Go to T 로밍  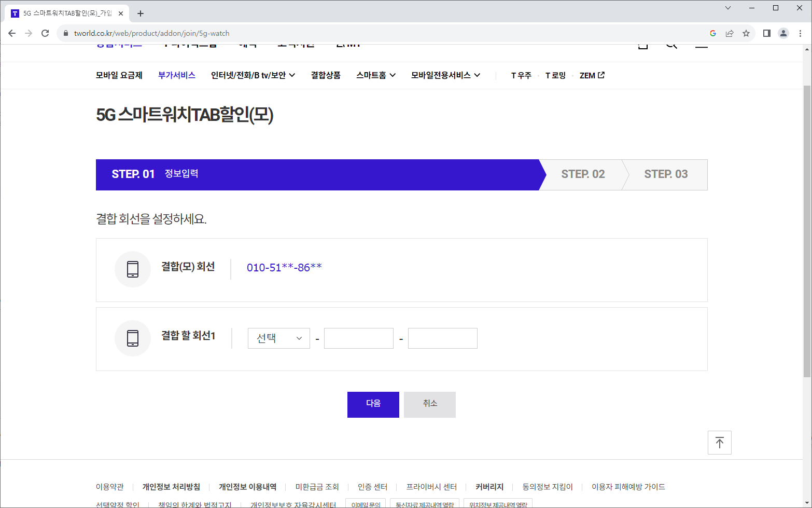click(x=555, y=75)
